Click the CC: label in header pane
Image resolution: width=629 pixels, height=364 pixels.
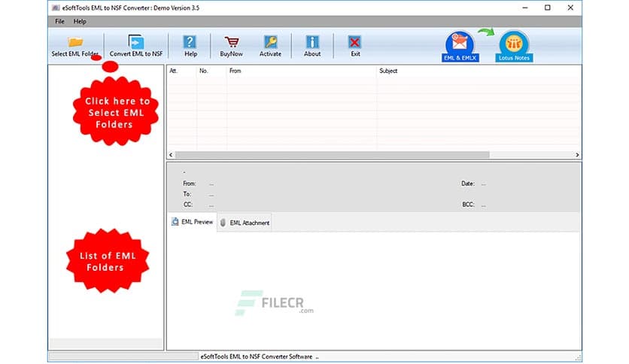(188, 205)
